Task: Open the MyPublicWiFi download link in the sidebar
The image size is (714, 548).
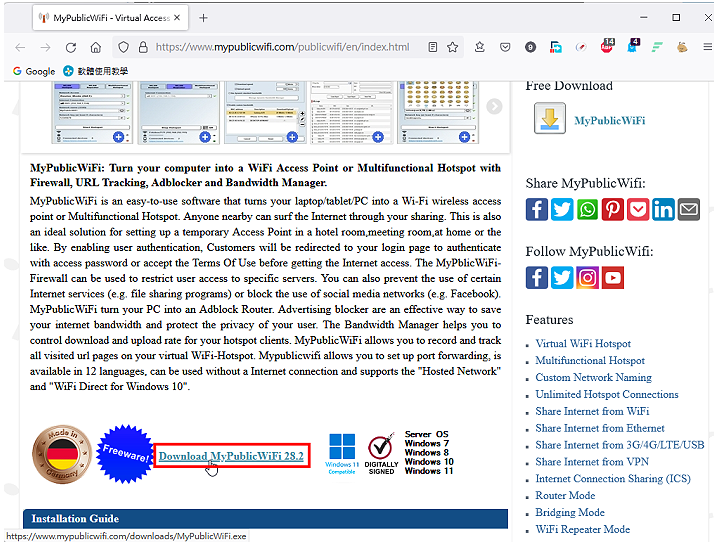Action: 609,121
